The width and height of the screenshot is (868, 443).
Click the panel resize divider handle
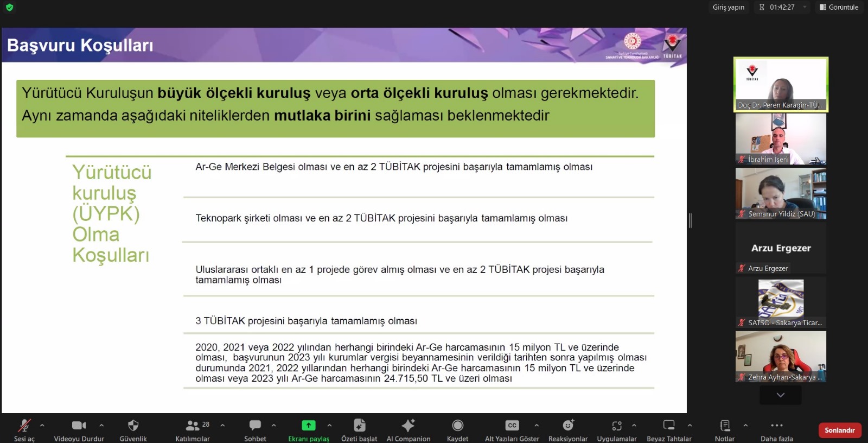click(690, 220)
